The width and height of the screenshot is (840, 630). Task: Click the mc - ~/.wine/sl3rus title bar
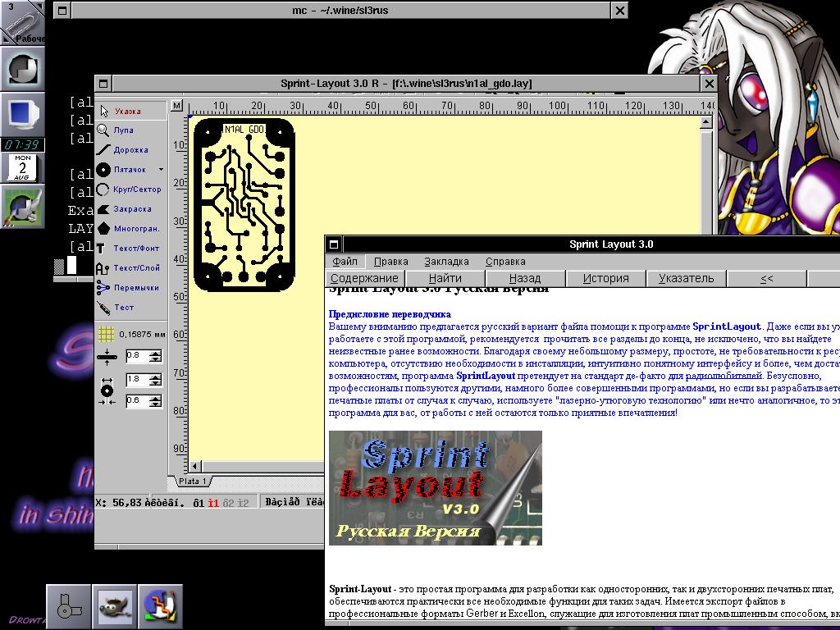[x=340, y=10]
